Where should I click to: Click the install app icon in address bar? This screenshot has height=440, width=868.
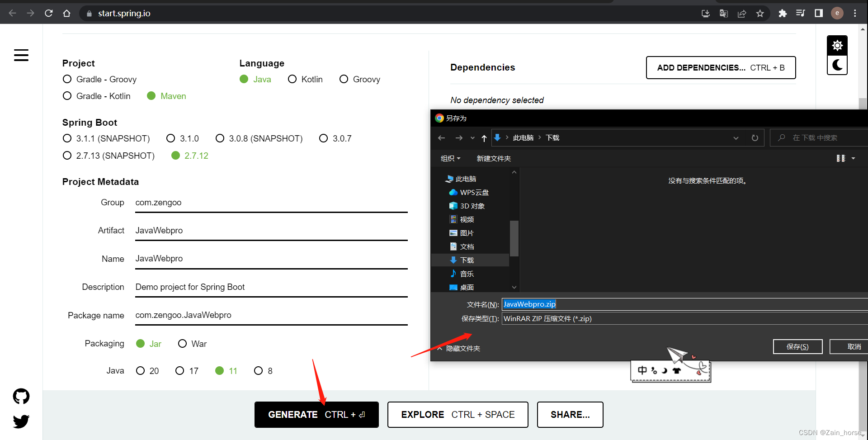pyautogui.click(x=706, y=14)
